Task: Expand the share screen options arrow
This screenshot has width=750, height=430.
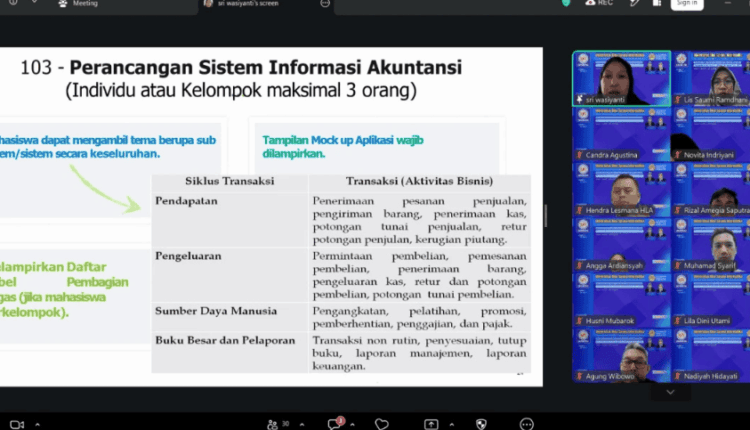Action: click(x=452, y=424)
